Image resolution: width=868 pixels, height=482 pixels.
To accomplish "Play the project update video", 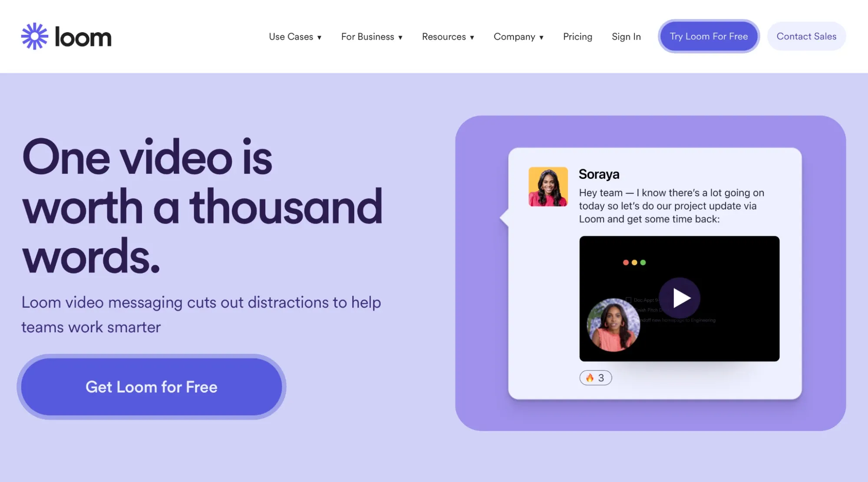I will (680, 298).
